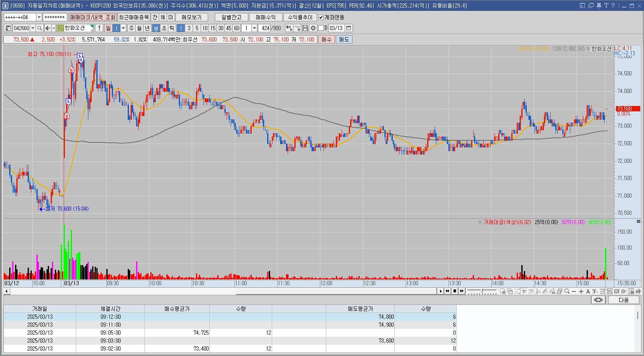644x356 pixels.
Task: Click the 메모보기 button
Action: point(192,17)
